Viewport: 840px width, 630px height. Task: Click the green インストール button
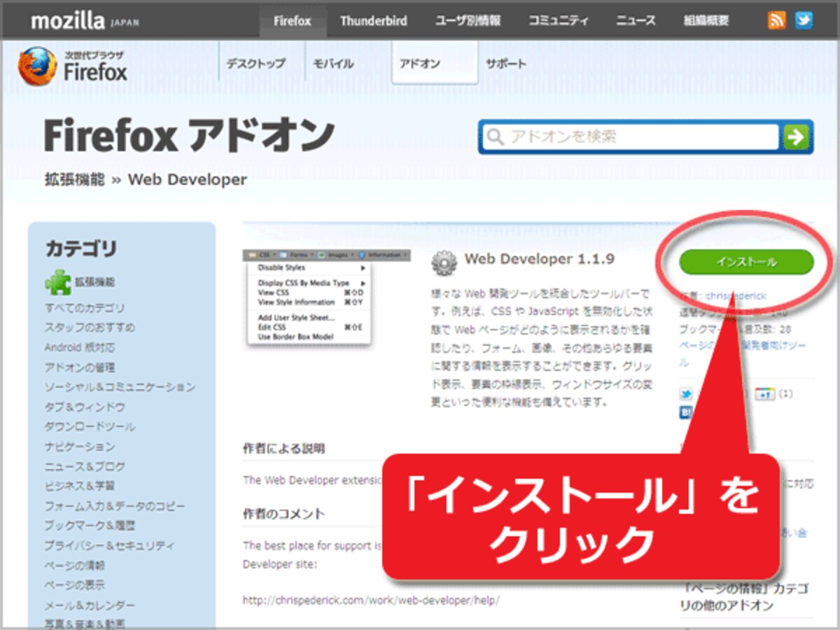pyautogui.click(x=746, y=262)
